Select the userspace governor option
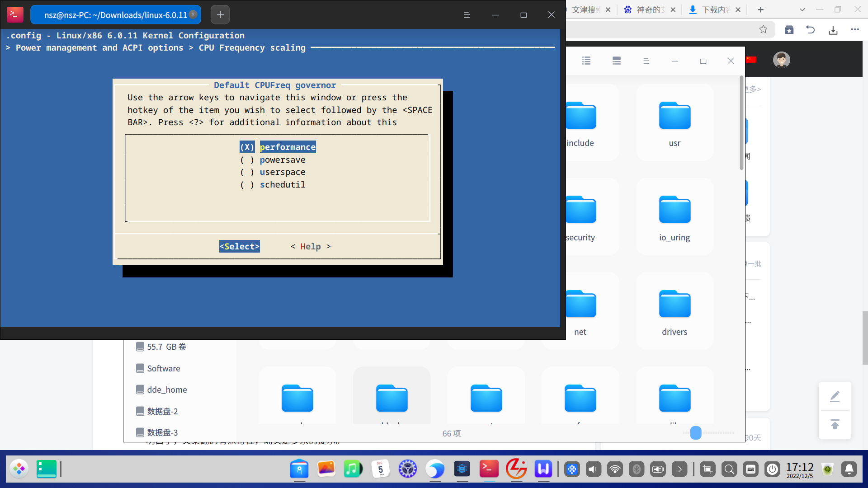 pos(282,172)
